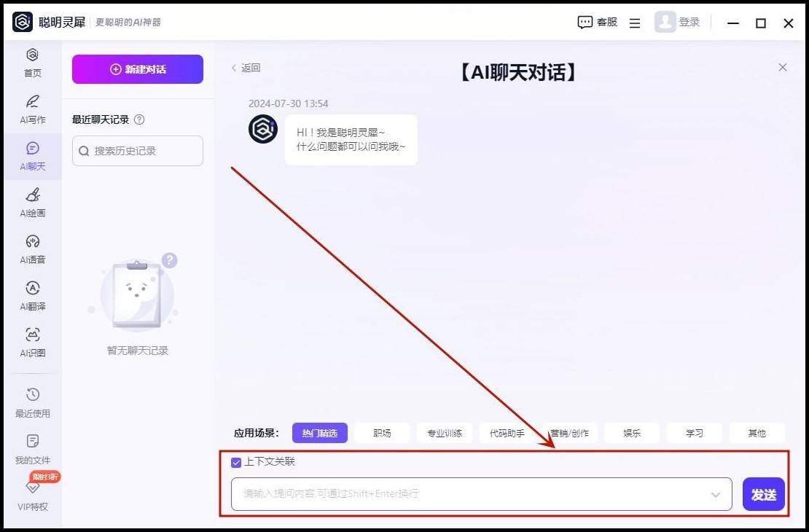
Task: Expand the dropdown arrow in question input box
Action: [x=716, y=495]
